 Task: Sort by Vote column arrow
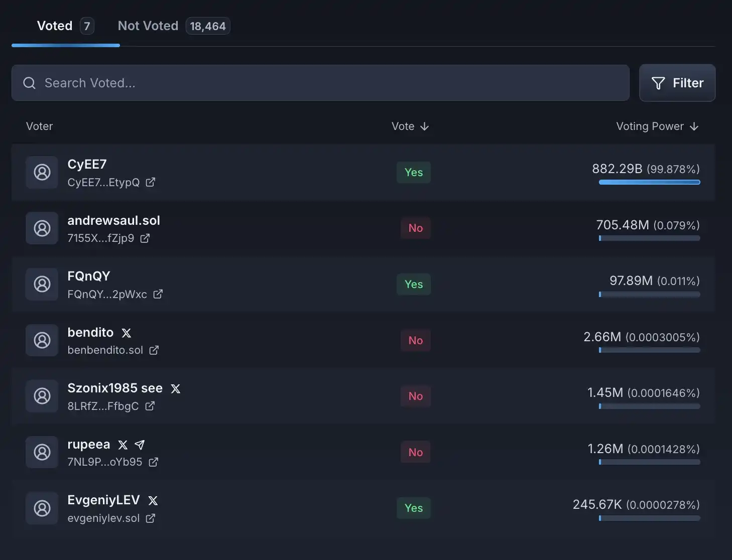pos(424,126)
